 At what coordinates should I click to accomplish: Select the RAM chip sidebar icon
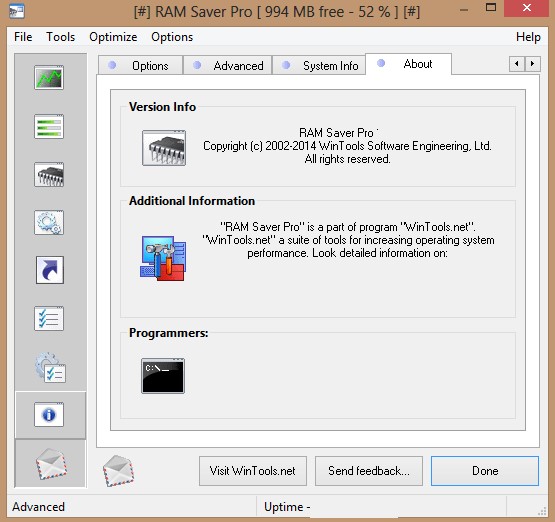[49, 174]
